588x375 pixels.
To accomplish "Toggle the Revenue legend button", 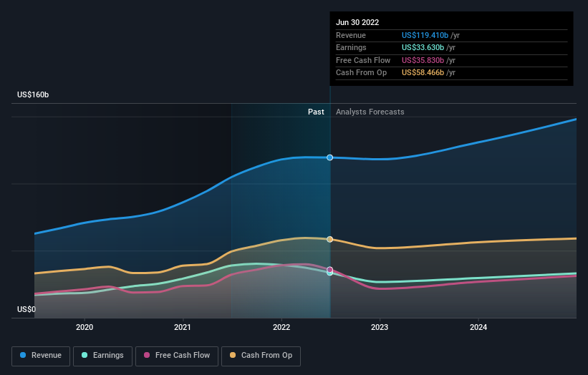I will [x=41, y=356].
